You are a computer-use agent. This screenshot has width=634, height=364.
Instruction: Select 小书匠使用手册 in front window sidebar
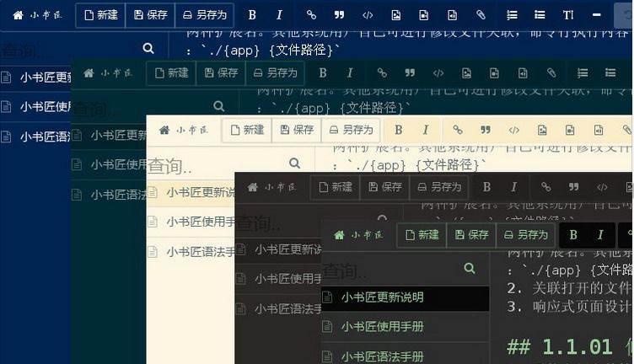coord(406,326)
